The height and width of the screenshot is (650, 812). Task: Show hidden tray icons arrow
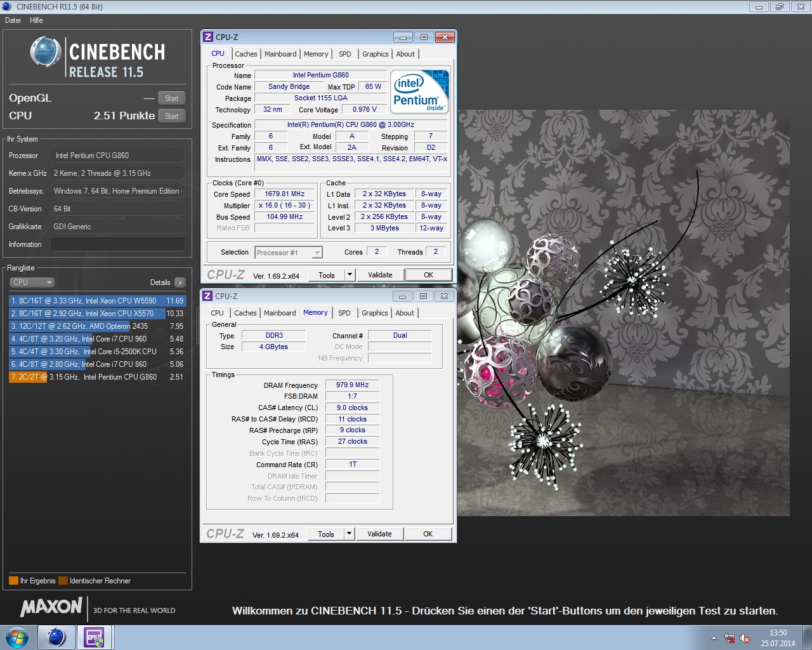pyautogui.click(x=714, y=638)
